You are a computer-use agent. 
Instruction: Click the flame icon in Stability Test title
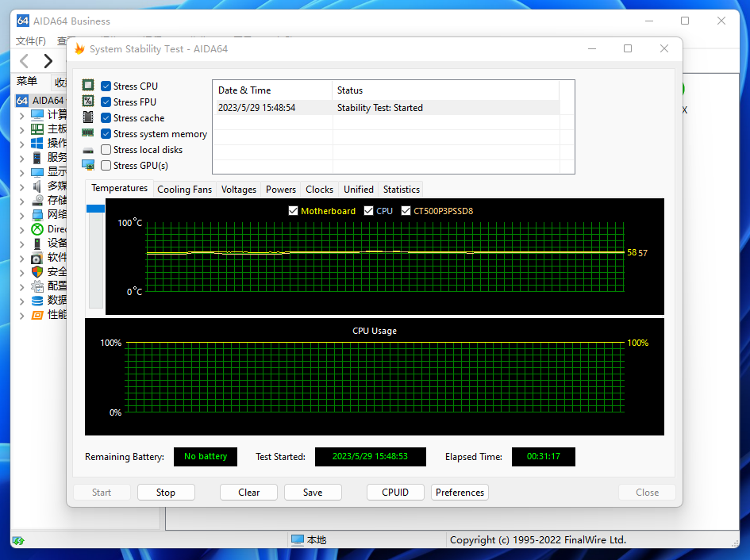[x=79, y=48]
